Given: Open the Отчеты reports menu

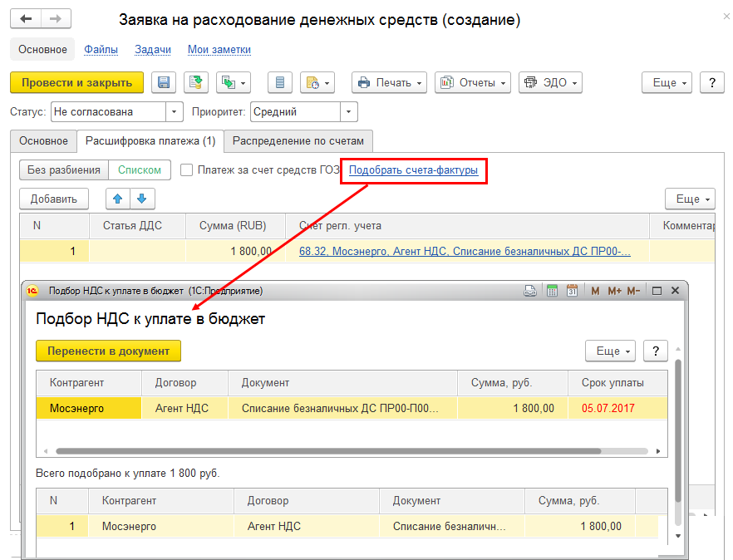Looking at the screenshot, I should [473, 83].
